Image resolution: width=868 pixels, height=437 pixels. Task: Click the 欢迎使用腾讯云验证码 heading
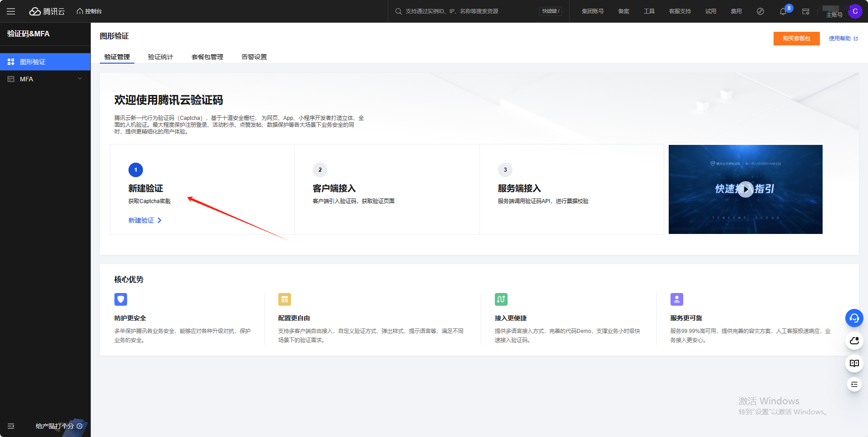(169, 100)
